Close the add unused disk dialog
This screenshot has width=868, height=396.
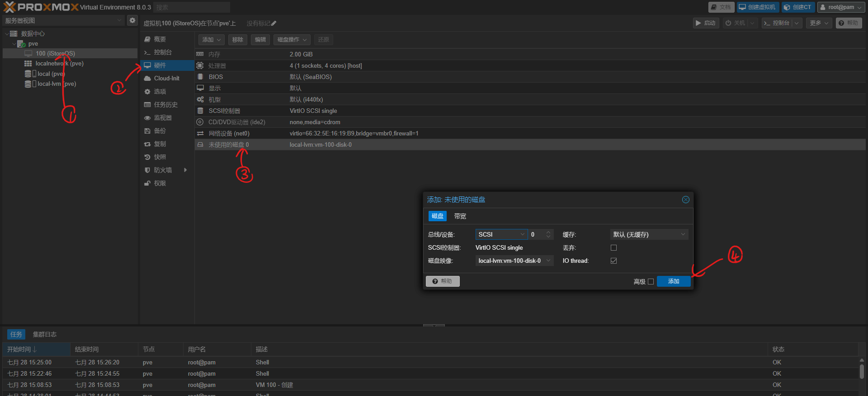[686, 200]
